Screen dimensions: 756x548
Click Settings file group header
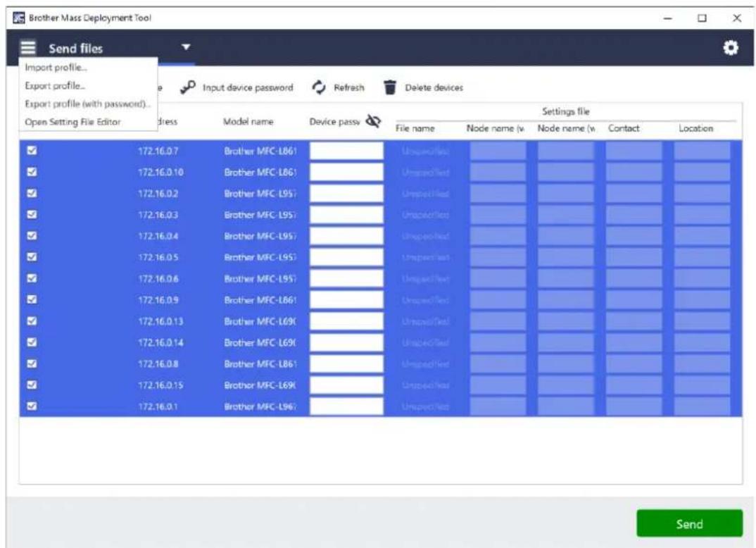[x=565, y=111]
